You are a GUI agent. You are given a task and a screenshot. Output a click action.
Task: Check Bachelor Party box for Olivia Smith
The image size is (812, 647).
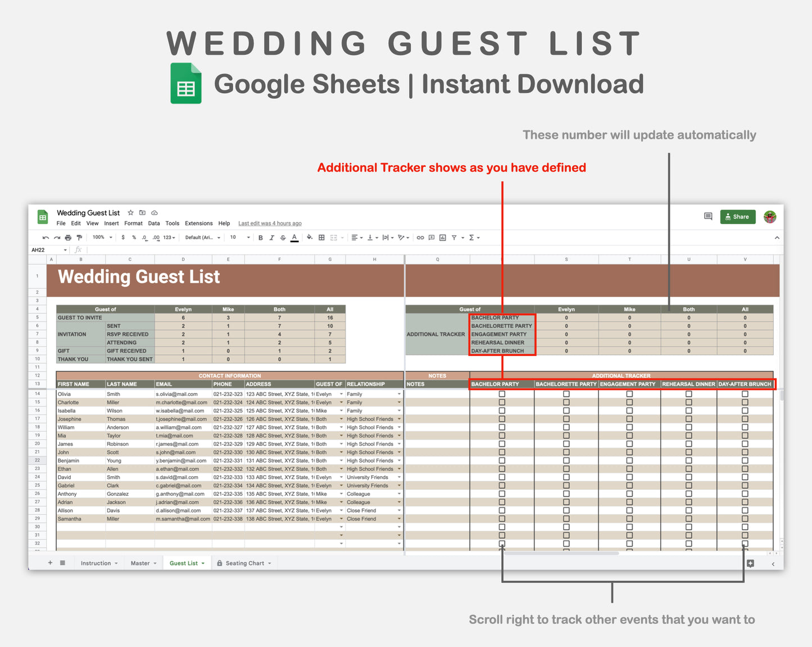point(501,394)
